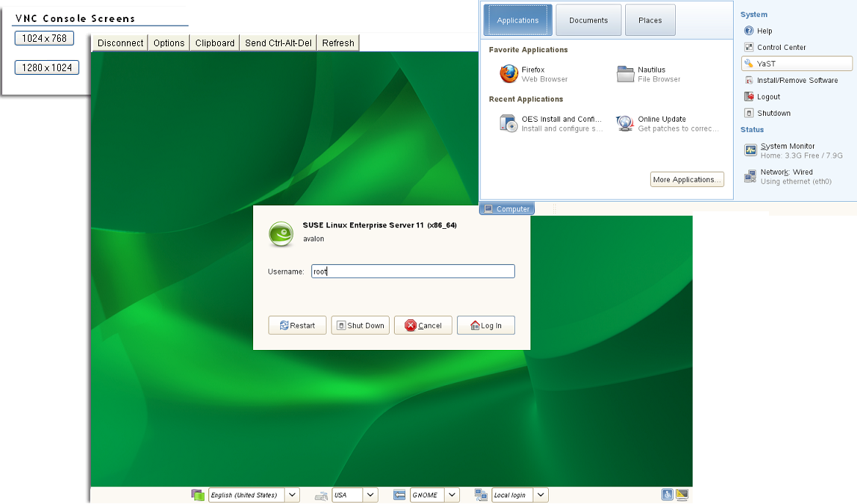Click the SUSE chameleon logo in login dialog

pyautogui.click(x=281, y=234)
